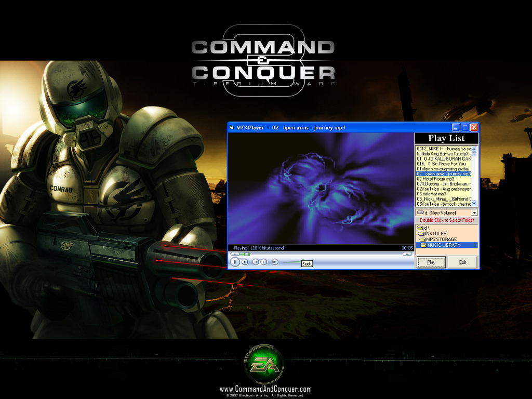
Task: Click the playlist scrollbar thumb
Action: coord(474,154)
